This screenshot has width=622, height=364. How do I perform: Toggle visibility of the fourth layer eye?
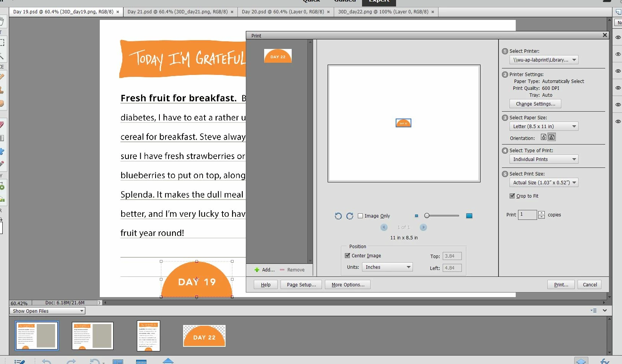pyautogui.click(x=618, y=88)
